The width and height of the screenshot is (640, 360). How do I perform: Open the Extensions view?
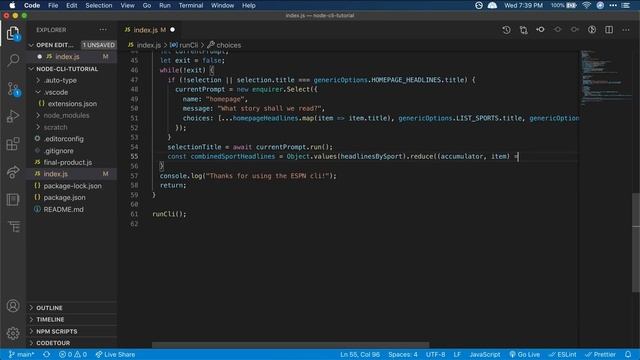(x=13, y=144)
